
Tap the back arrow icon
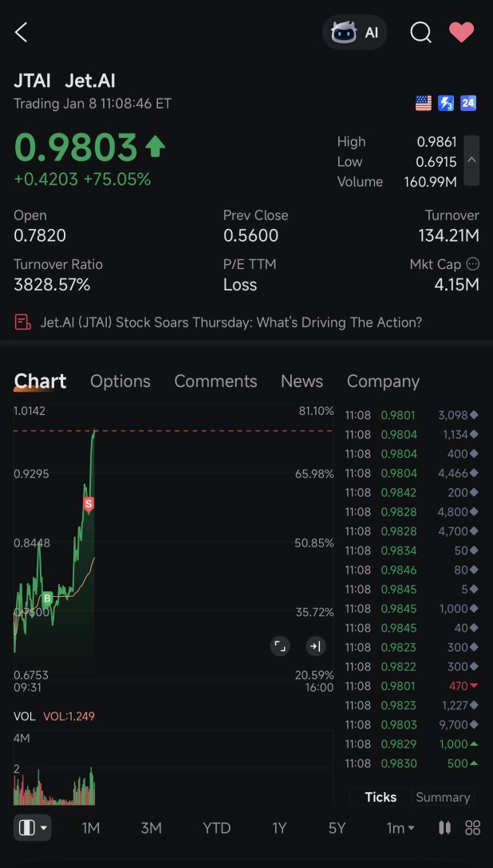tap(21, 32)
